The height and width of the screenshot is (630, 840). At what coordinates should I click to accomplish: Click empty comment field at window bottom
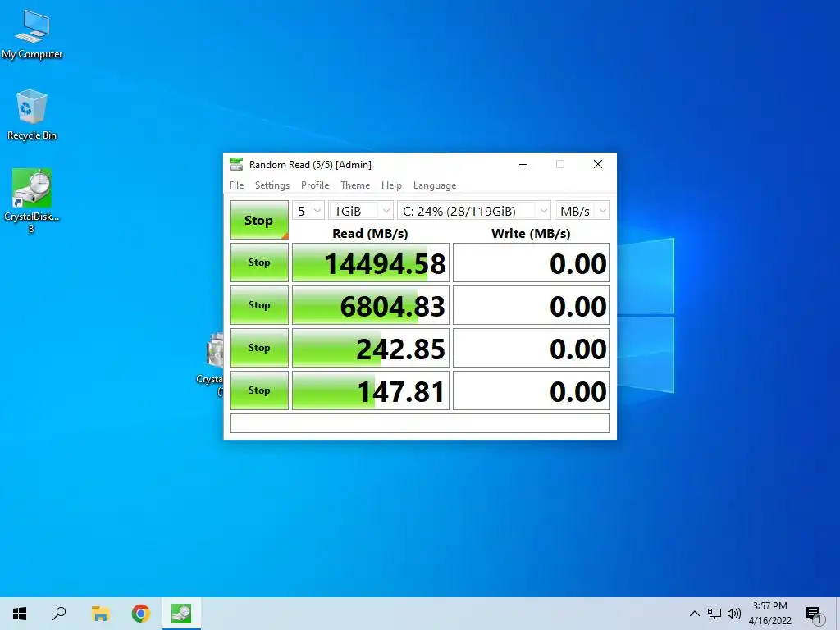coord(420,423)
